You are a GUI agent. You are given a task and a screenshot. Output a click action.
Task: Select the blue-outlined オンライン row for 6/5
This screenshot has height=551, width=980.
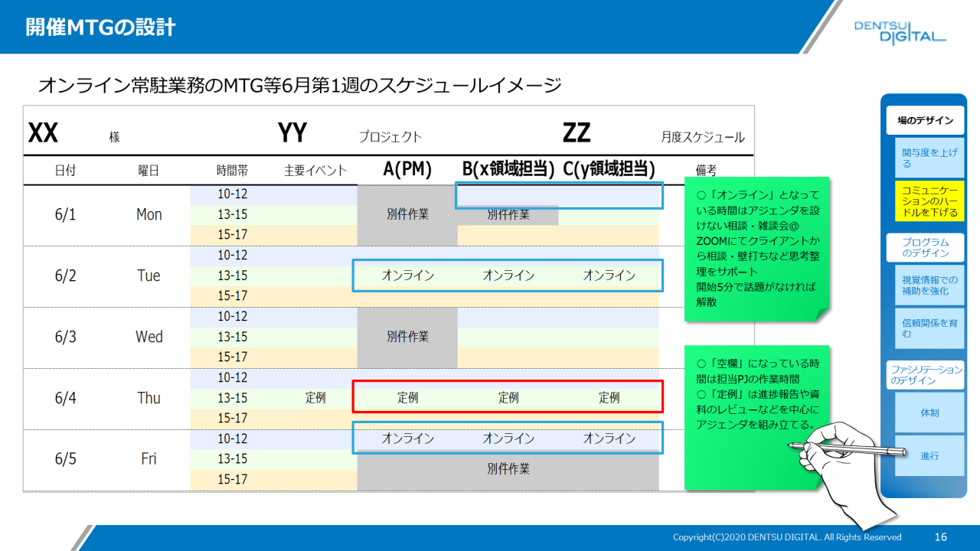(507, 439)
